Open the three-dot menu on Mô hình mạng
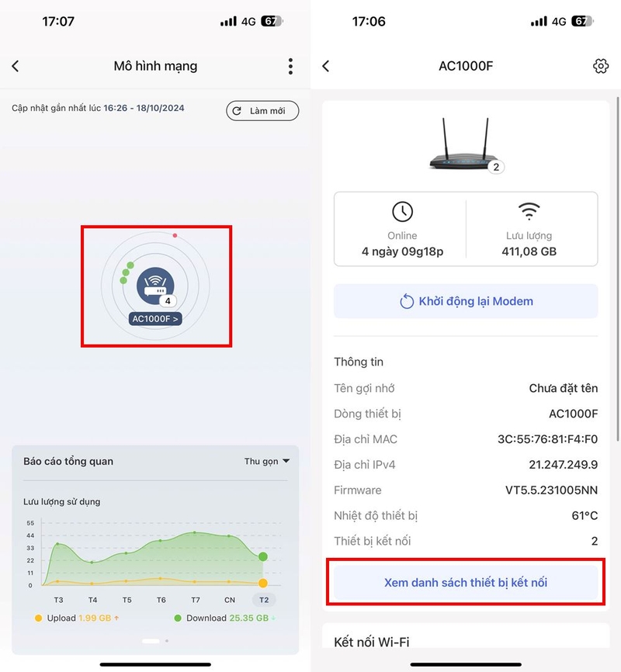Image resolution: width=621 pixels, height=672 pixels. pos(290,67)
